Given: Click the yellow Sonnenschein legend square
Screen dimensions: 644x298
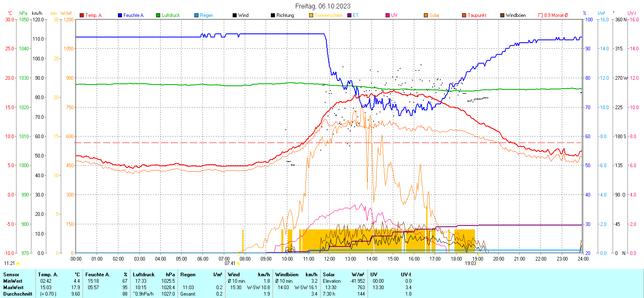Looking at the screenshot, I should [311, 15].
